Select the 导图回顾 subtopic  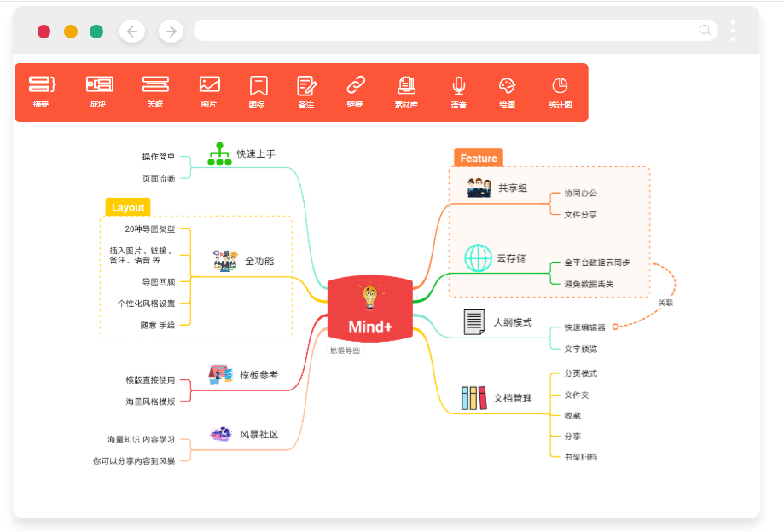(159, 281)
